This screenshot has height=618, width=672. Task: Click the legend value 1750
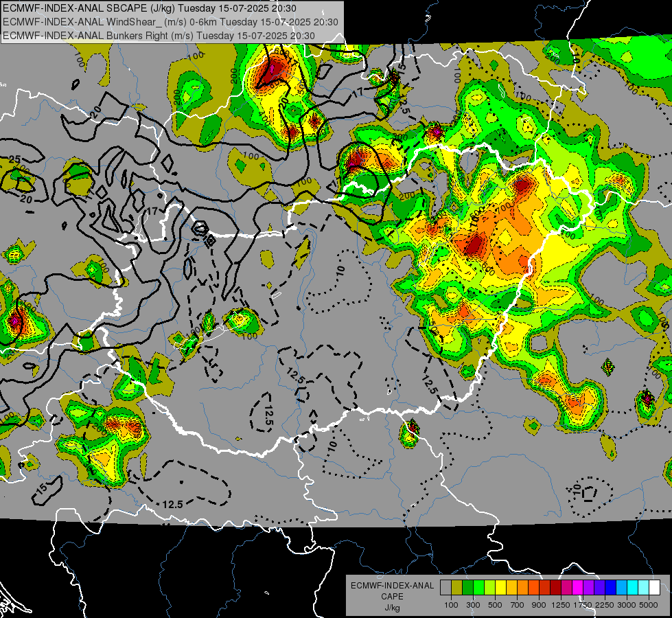[583, 605]
